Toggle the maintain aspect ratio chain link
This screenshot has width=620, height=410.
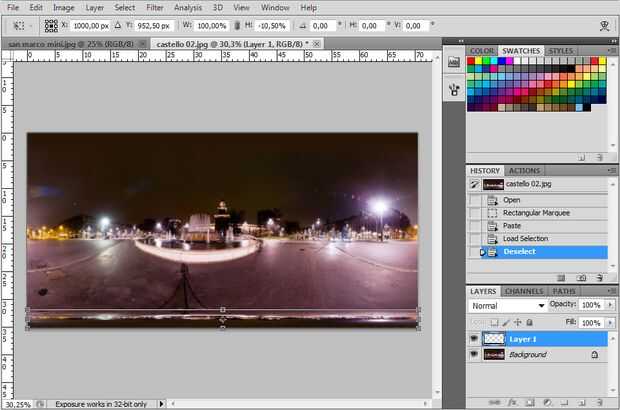237,26
